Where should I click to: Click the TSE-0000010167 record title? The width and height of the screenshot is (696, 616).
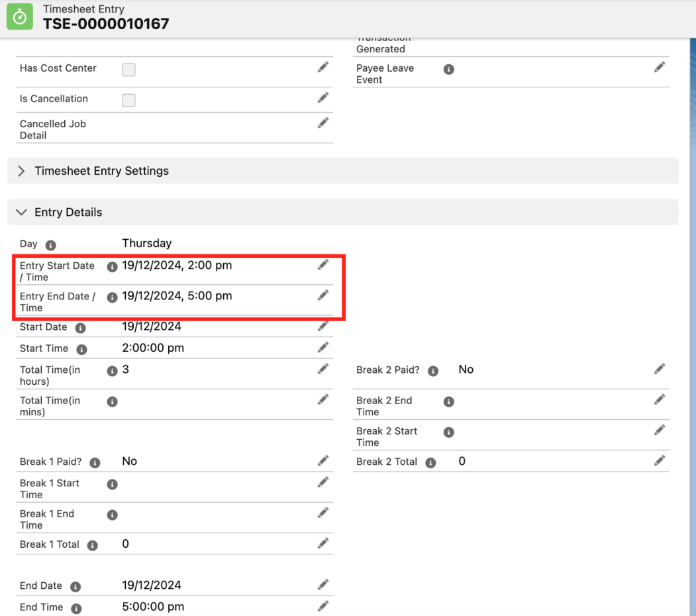106,24
